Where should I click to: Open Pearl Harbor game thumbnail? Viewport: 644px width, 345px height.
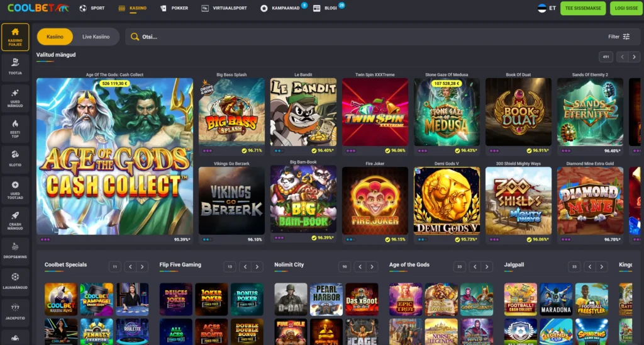click(326, 299)
